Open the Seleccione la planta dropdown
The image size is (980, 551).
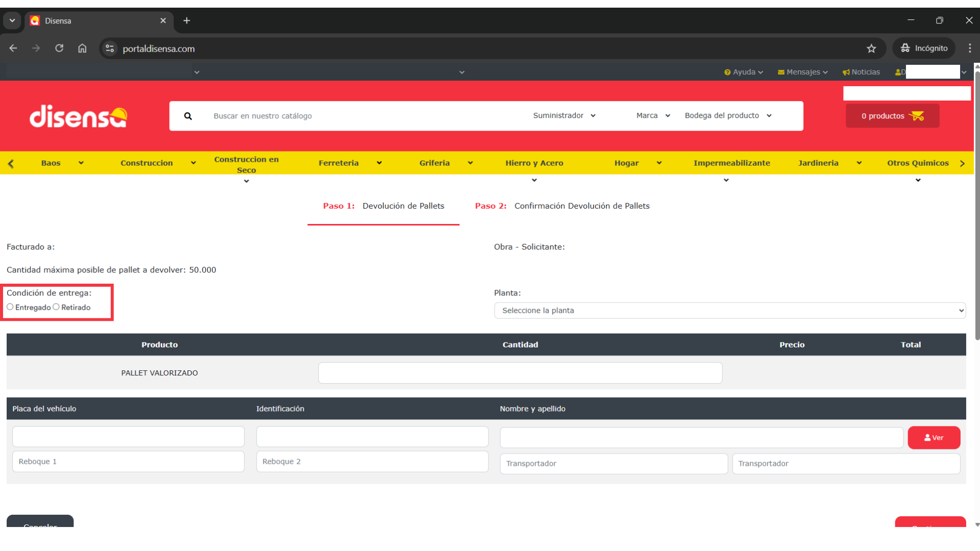(x=729, y=311)
